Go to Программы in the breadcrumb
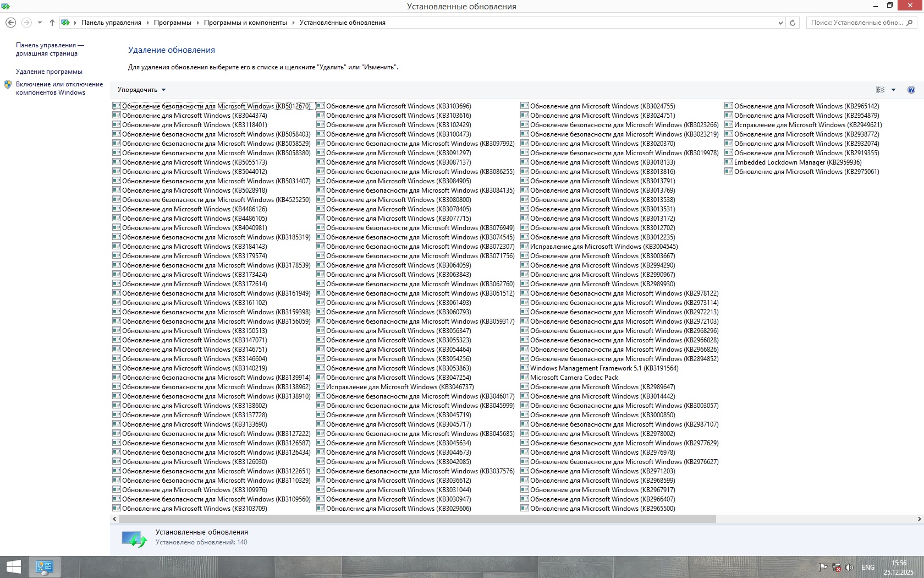Image resolution: width=924 pixels, height=578 pixels. pos(172,23)
